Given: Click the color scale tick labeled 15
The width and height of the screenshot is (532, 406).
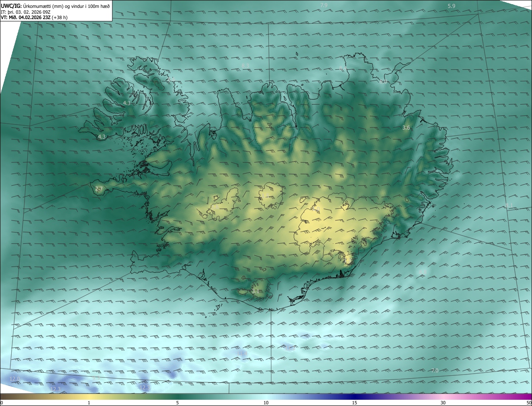Looking at the screenshot, I should pyautogui.click(x=355, y=403).
